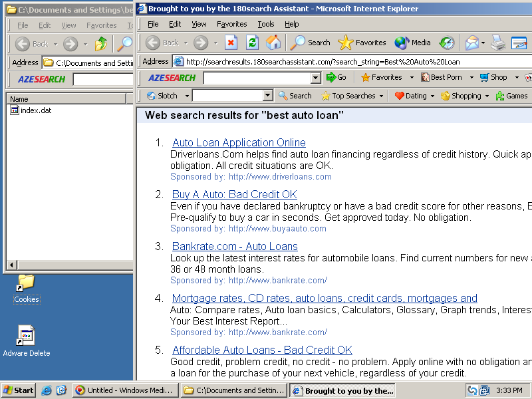This screenshot has width=532, height=399.
Task: Click Search on the Slotch toolbar
Action: (x=295, y=96)
